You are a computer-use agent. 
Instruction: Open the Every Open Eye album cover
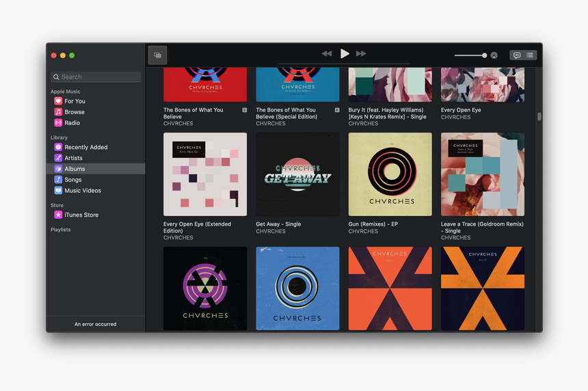483,85
